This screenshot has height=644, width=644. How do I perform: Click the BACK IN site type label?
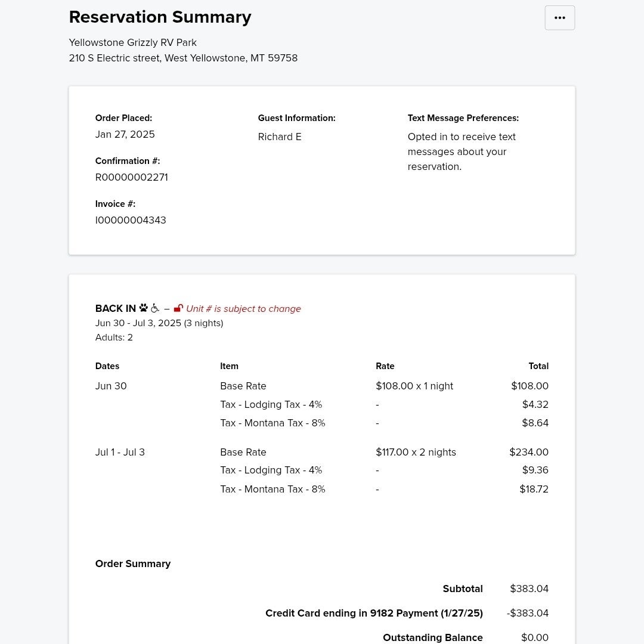click(116, 308)
